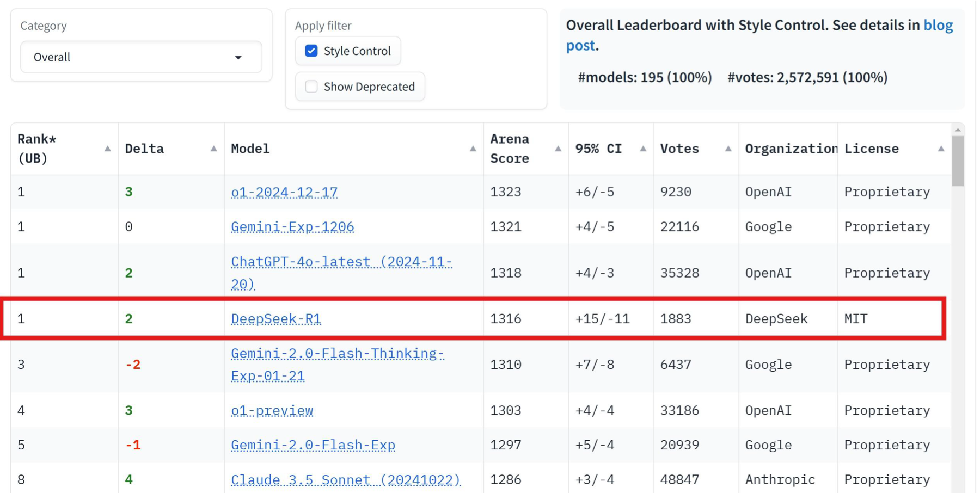Enable the Show Deprecated checkbox
This screenshot has width=980, height=493.
tap(311, 87)
